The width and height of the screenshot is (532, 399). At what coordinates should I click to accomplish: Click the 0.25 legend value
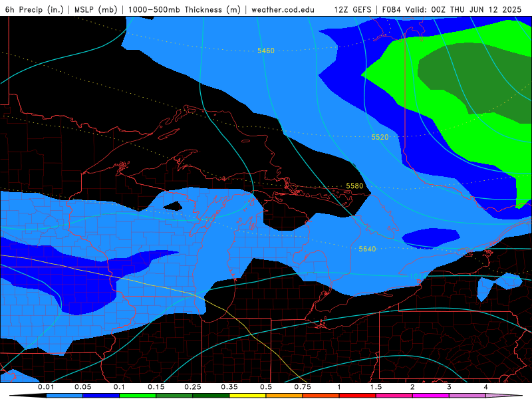193,387
